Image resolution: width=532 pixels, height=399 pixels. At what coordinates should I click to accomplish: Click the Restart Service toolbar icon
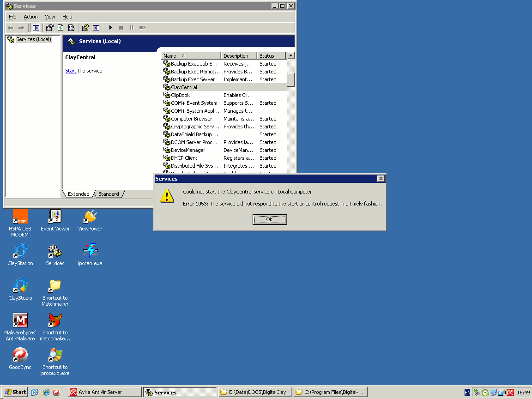tap(142, 28)
